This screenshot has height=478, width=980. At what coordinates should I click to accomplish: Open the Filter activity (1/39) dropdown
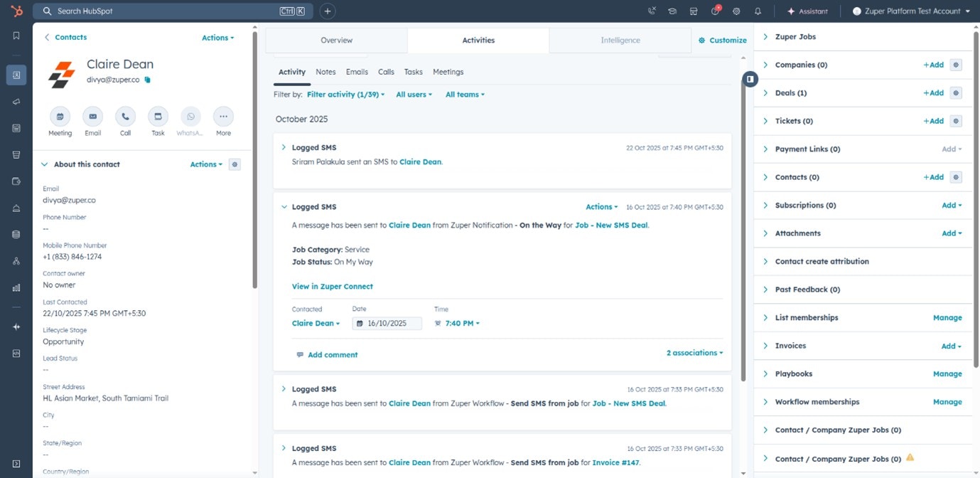pyautogui.click(x=346, y=95)
